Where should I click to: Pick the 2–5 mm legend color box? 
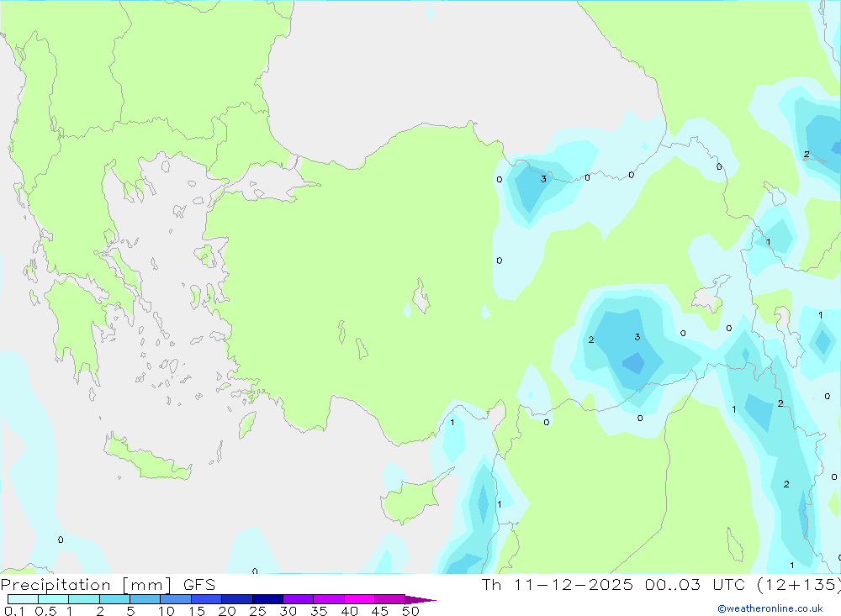114,599
